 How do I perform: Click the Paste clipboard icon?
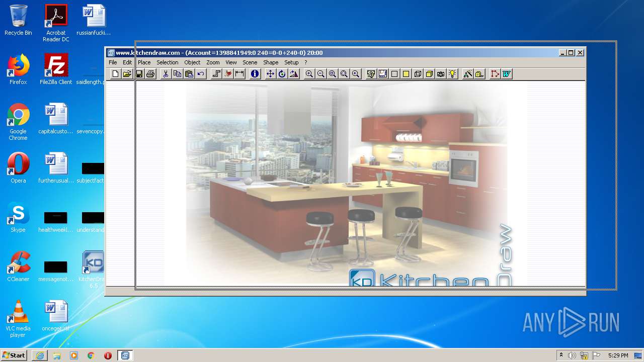click(x=189, y=74)
